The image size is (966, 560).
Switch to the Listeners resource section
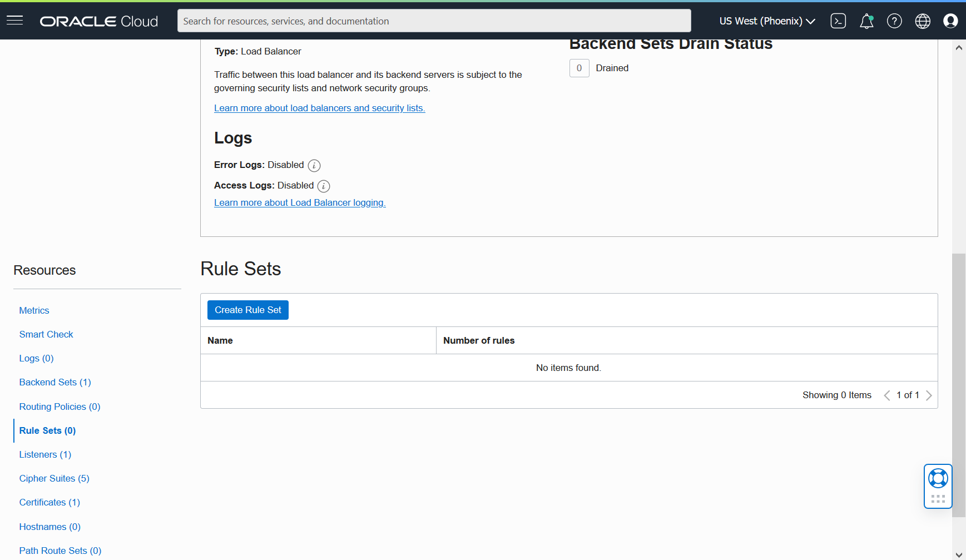pos(45,454)
